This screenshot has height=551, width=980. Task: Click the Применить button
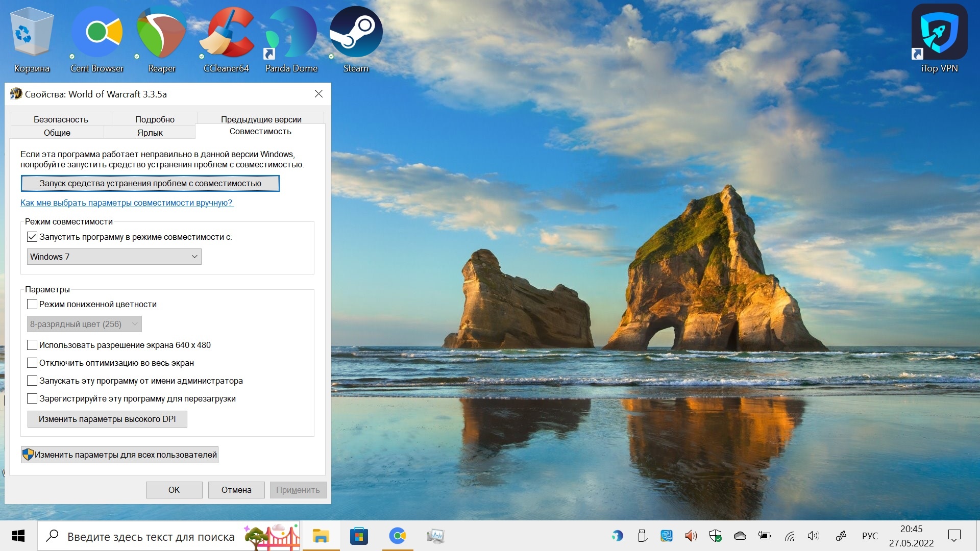(298, 490)
